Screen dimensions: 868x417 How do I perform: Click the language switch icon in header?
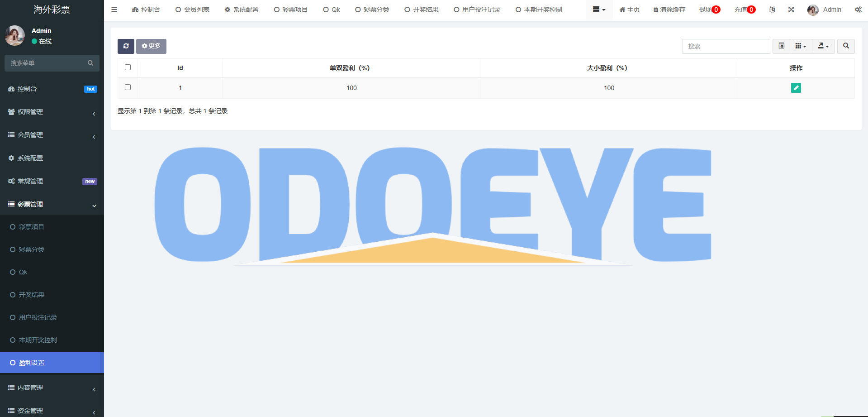(x=772, y=10)
